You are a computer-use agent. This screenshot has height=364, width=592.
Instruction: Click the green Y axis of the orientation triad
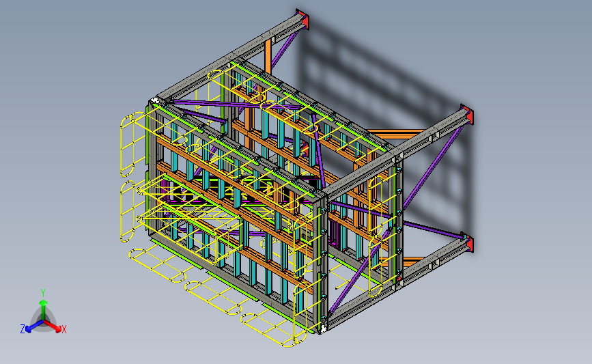(x=44, y=309)
